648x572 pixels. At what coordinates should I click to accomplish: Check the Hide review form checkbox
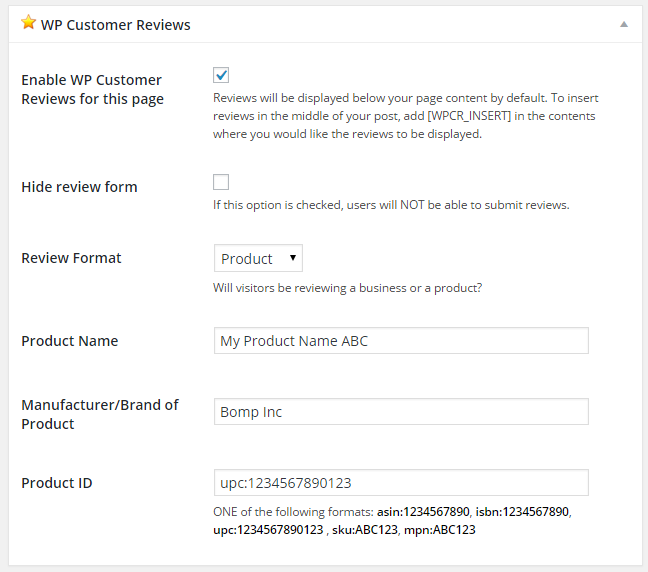[x=221, y=182]
